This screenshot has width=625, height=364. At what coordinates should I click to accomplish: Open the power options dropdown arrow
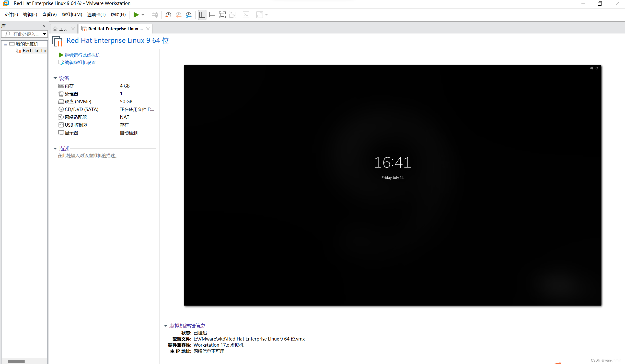coord(143,15)
